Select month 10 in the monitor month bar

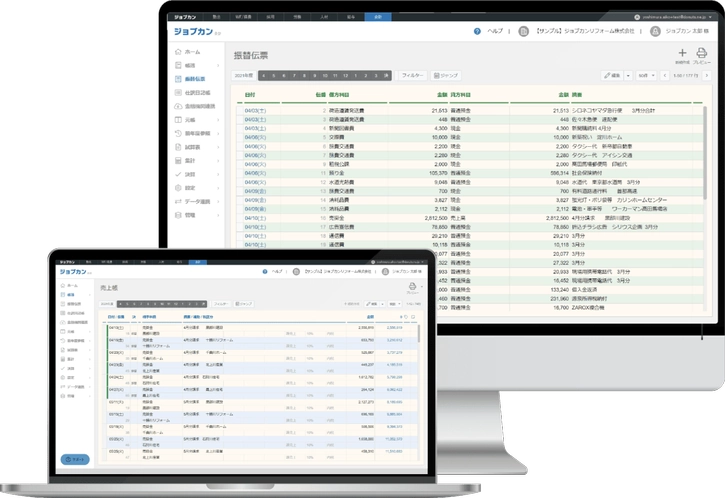[325, 75]
